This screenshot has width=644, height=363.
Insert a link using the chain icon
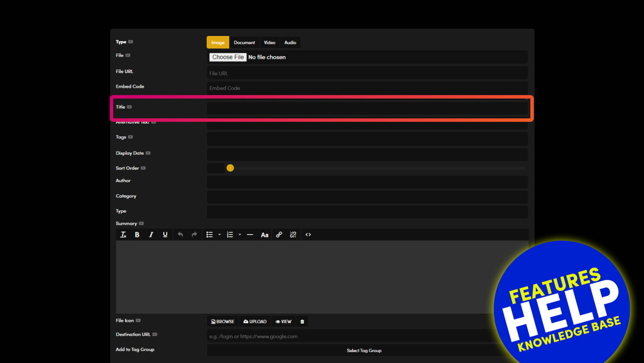point(279,235)
